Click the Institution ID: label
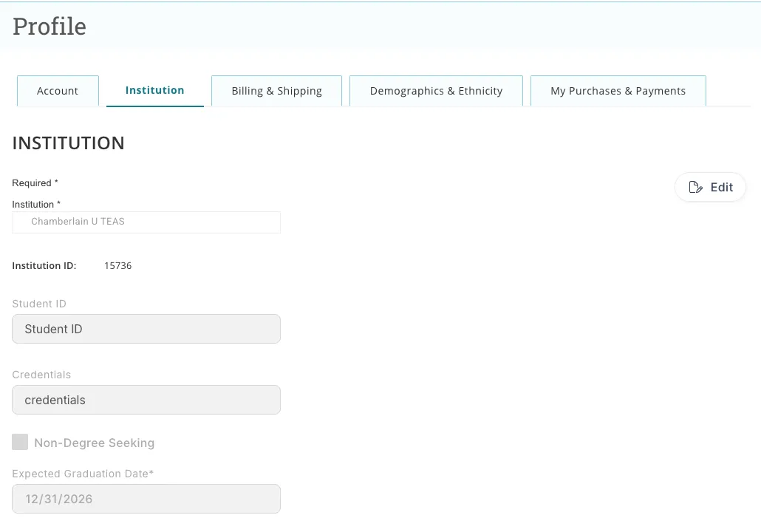The height and width of the screenshot is (532, 761). click(x=44, y=265)
